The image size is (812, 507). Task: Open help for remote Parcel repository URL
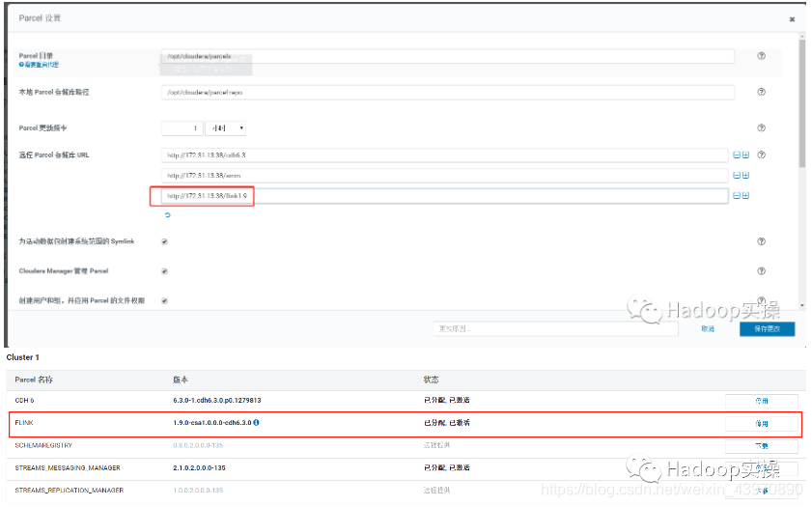[x=761, y=155]
